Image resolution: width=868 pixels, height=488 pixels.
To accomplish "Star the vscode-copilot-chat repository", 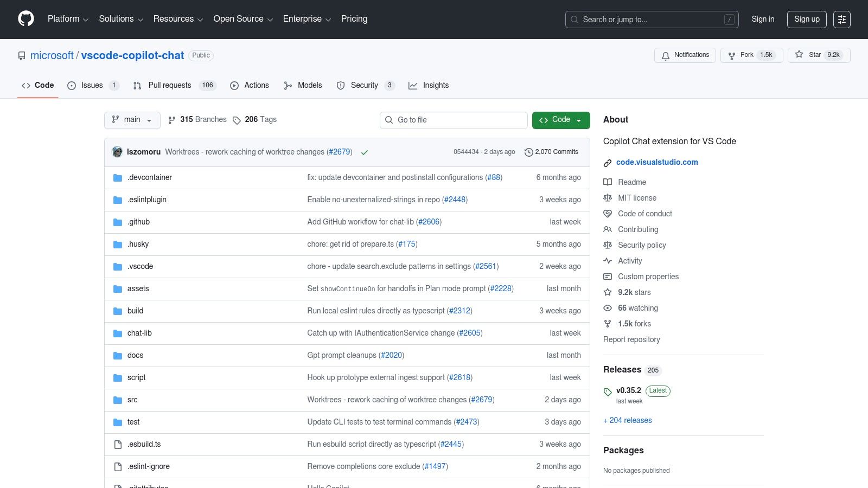I will pyautogui.click(x=814, y=55).
